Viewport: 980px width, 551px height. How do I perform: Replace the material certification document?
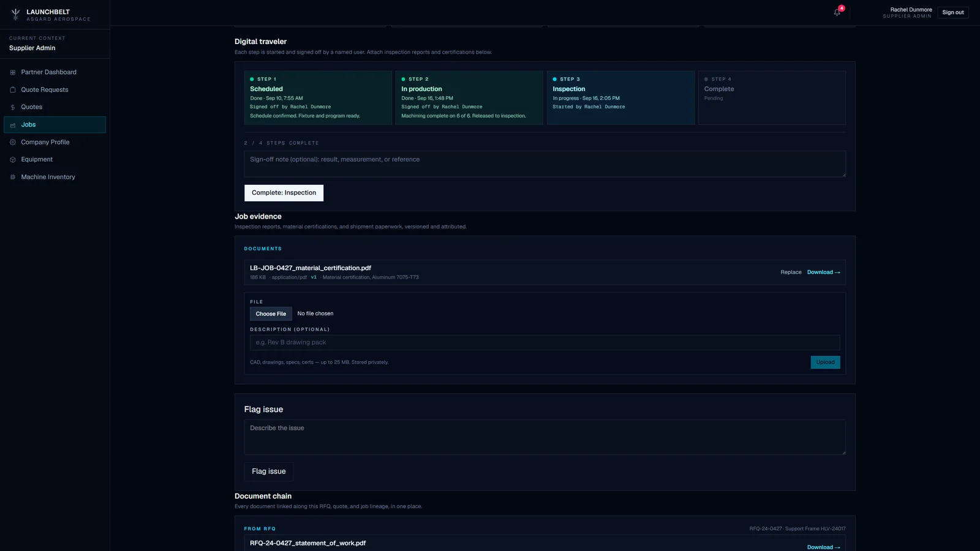pos(791,272)
